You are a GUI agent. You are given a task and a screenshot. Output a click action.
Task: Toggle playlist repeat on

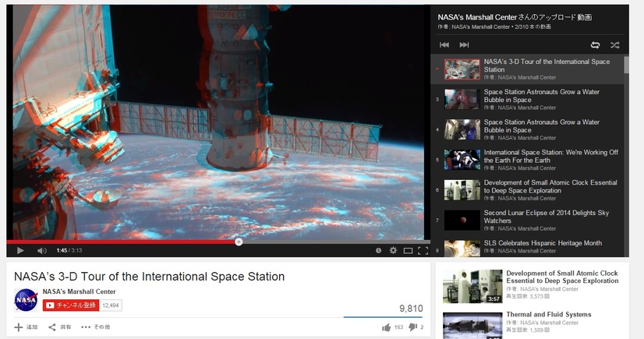pyautogui.click(x=596, y=44)
